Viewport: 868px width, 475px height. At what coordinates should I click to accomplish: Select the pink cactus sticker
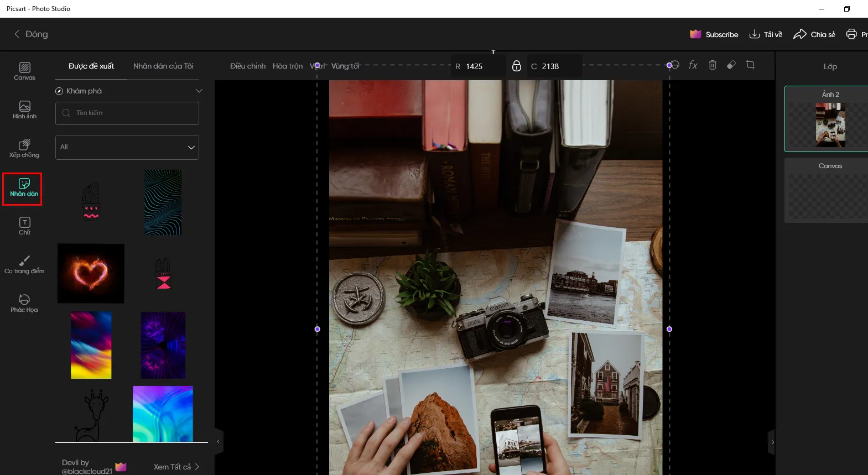(91, 202)
